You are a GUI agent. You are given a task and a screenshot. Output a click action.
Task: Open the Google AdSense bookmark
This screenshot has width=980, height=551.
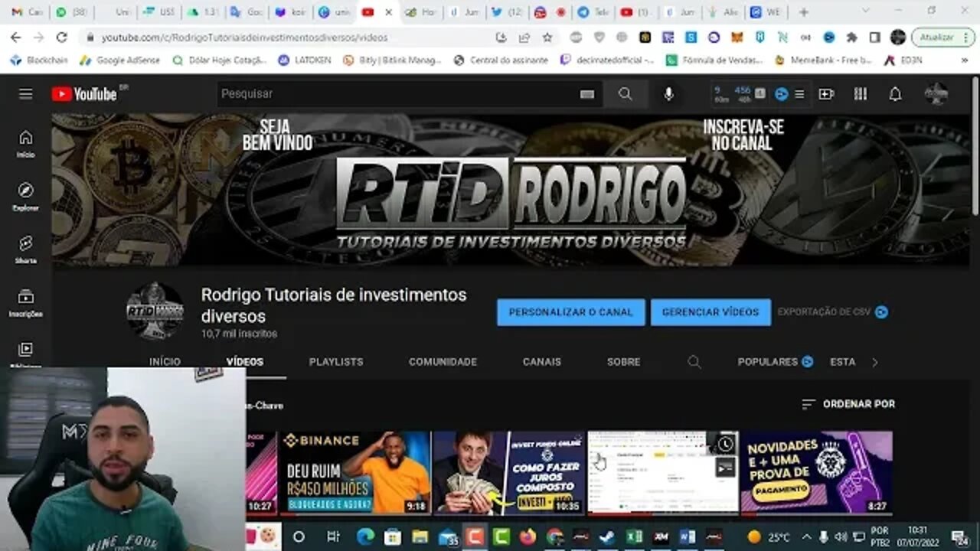tap(119, 60)
